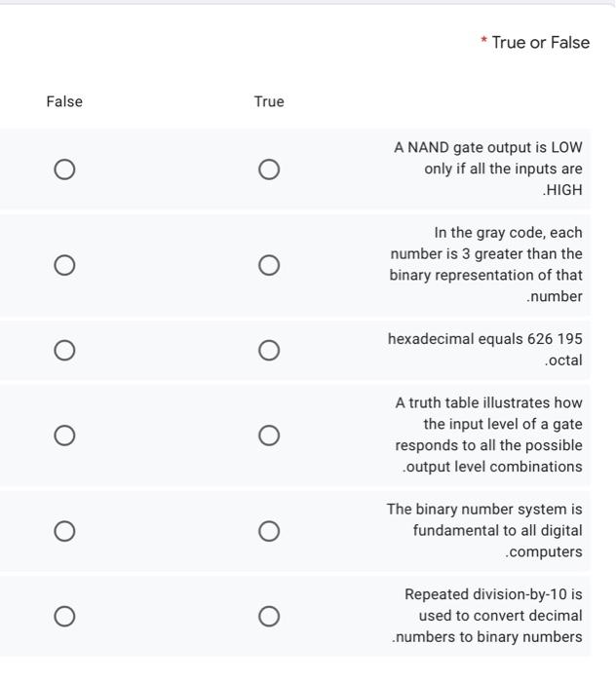Viewport: 616px width, 682px height.
Task: Mark False for repeated division-by-10 statement
Action: 64,616
